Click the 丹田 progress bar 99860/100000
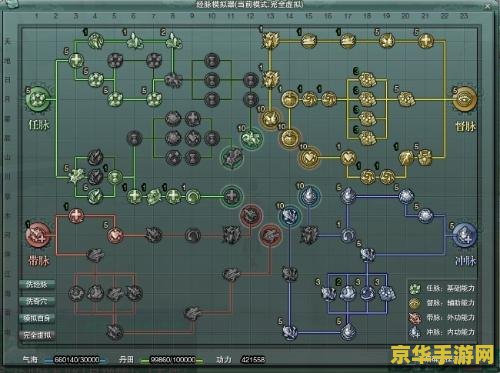Image resolution: width=500 pixels, height=373 pixels. 172,360
